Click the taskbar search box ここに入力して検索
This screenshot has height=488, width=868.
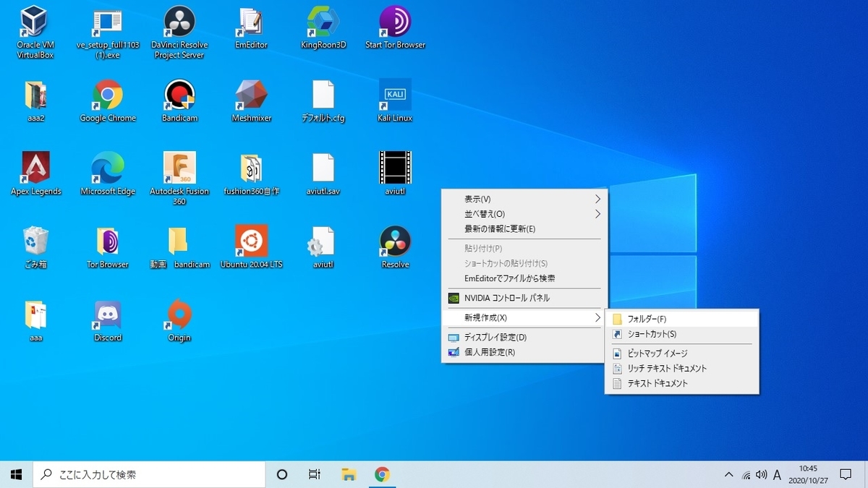[x=149, y=474]
